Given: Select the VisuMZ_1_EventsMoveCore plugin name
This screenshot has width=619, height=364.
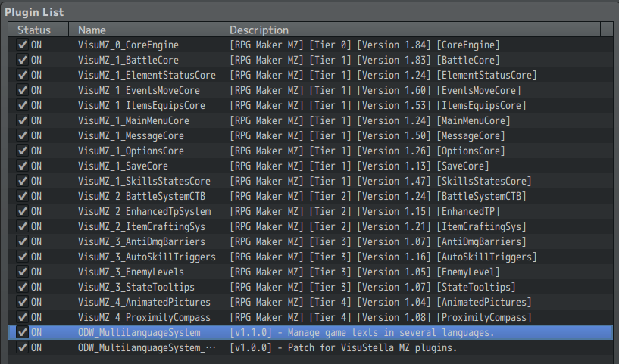Looking at the screenshot, I should [139, 90].
